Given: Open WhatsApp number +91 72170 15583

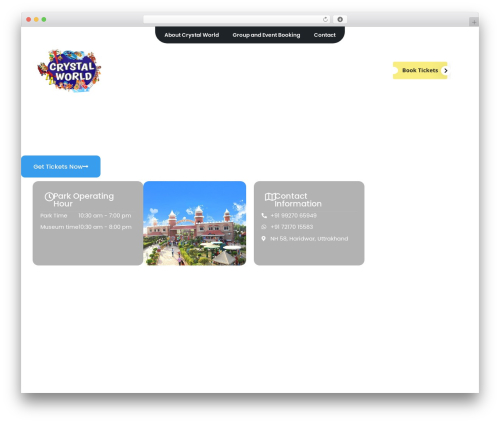Looking at the screenshot, I should (292, 227).
